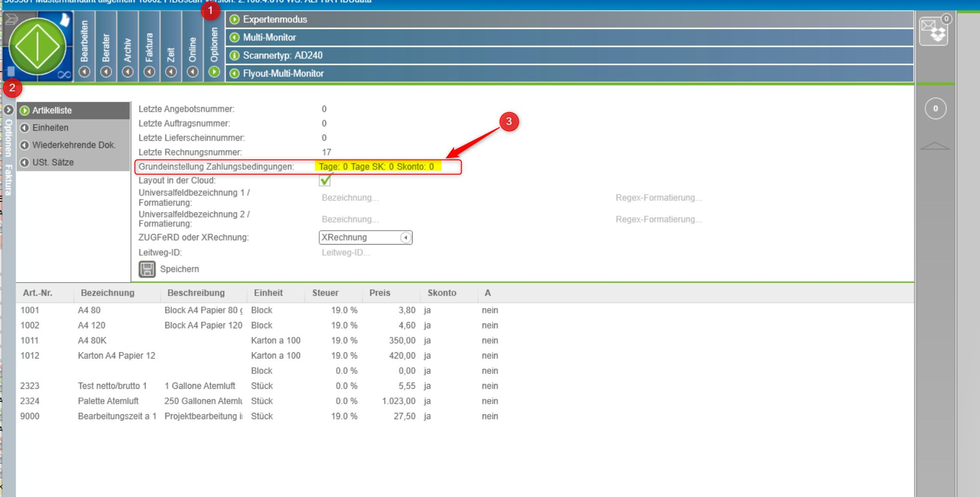
Task: Click the up arrow in right sidebar
Action: pyautogui.click(x=935, y=146)
